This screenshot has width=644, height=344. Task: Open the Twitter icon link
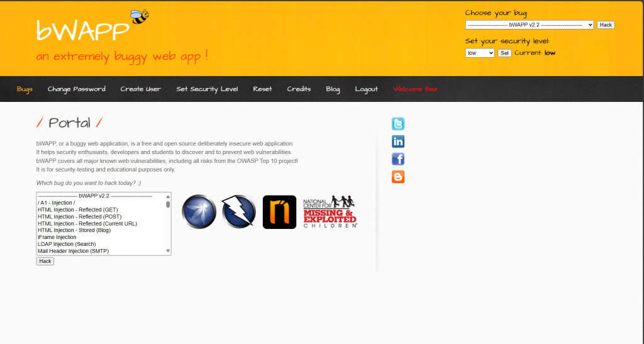[x=398, y=123]
